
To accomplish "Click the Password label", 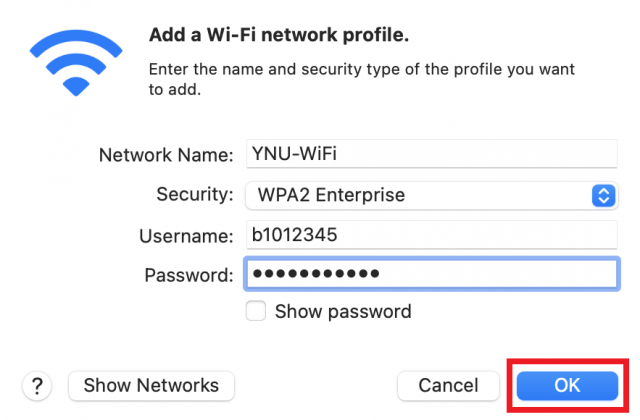I will click(x=189, y=275).
